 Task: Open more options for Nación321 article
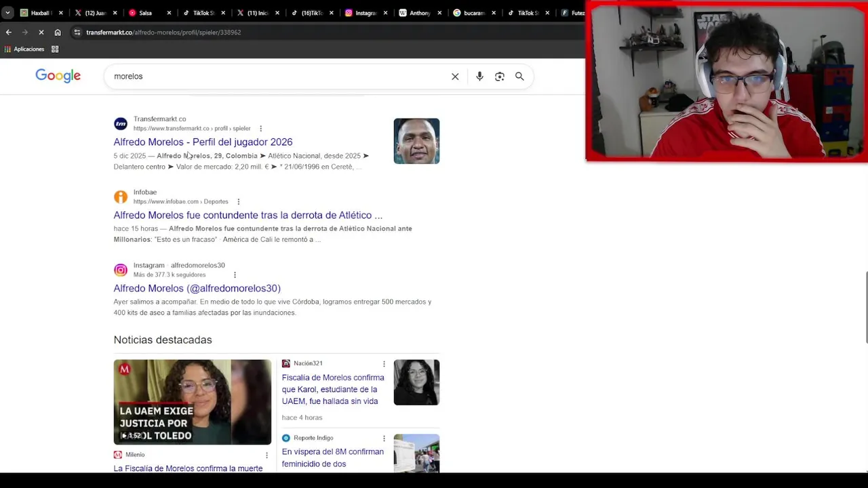click(384, 364)
